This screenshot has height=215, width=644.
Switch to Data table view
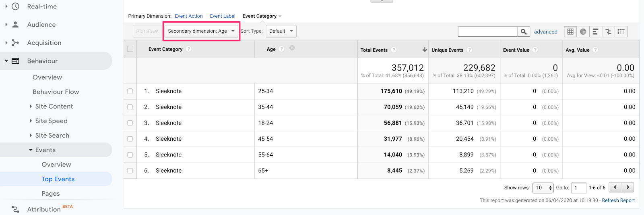[x=570, y=31]
